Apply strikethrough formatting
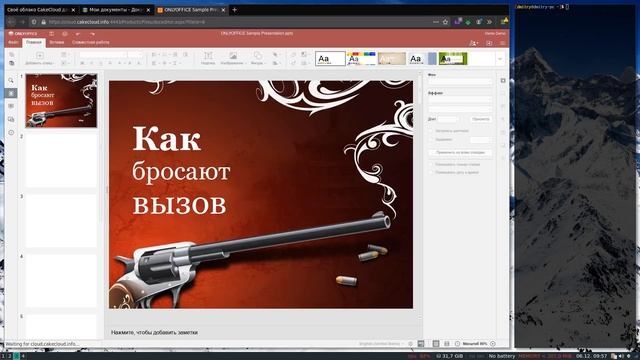Image resolution: width=640 pixels, height=360 pixels. click(110, 63)
